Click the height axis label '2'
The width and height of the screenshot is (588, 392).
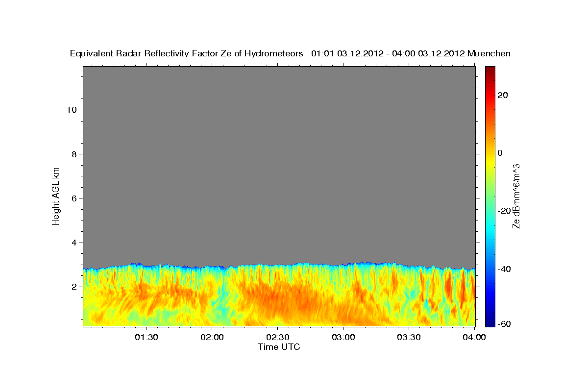point(73,287)
